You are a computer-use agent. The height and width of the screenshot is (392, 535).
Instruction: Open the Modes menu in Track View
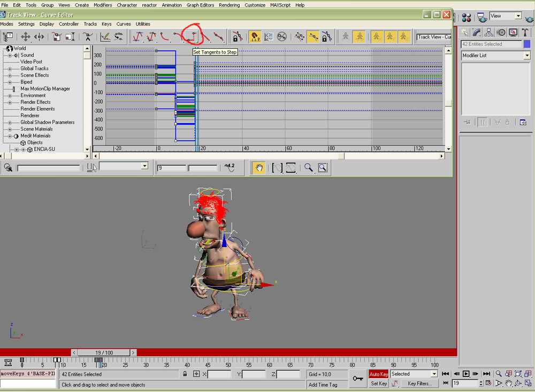(x=7, y=24)
